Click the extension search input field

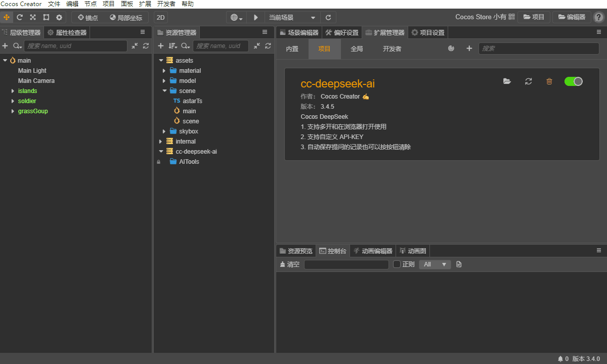(539, 49)
